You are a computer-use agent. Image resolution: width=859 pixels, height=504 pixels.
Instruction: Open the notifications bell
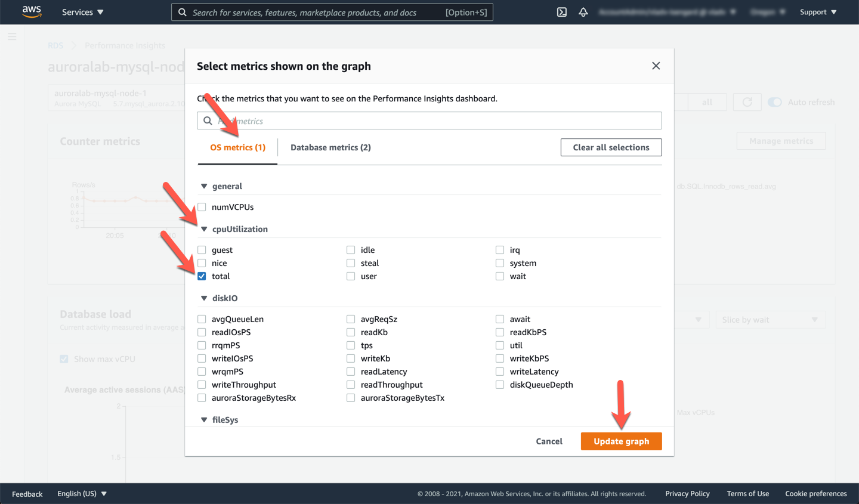(x=583, y=12)
